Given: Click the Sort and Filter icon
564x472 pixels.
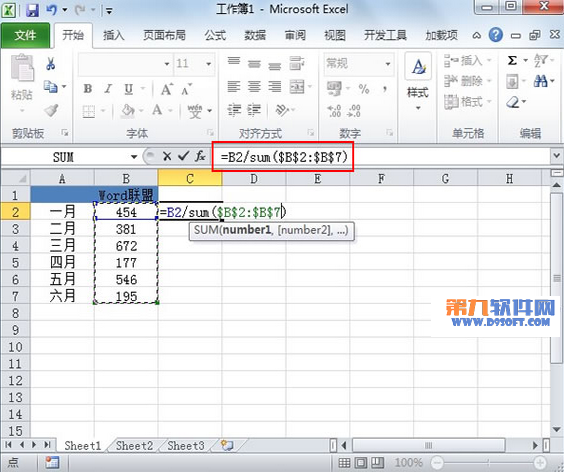Looking at the screenshot, I should click(x=541, y=60).
